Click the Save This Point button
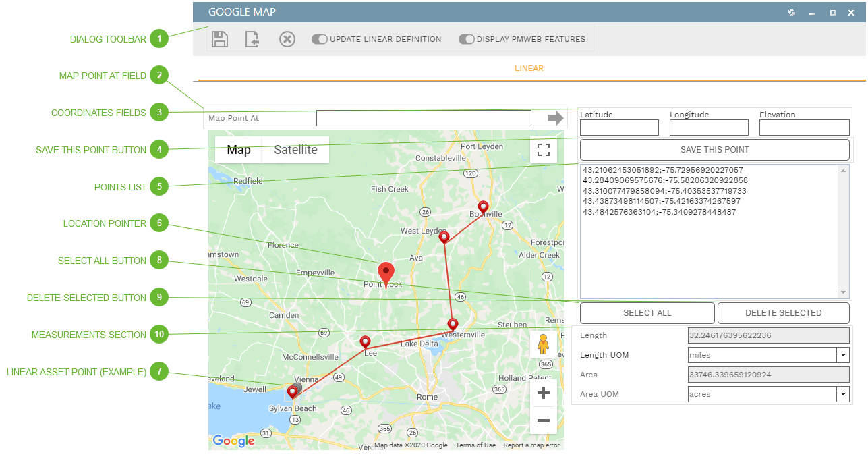 pos(714,150)
